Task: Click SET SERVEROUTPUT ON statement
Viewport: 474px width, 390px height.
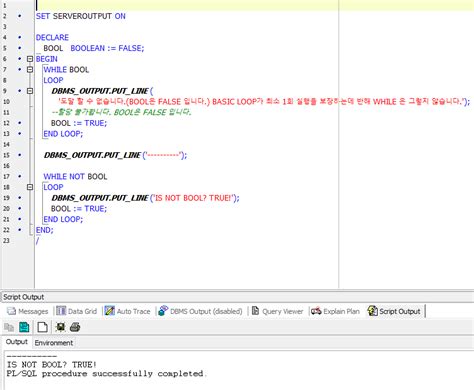Action: click(x=81, y=16)
